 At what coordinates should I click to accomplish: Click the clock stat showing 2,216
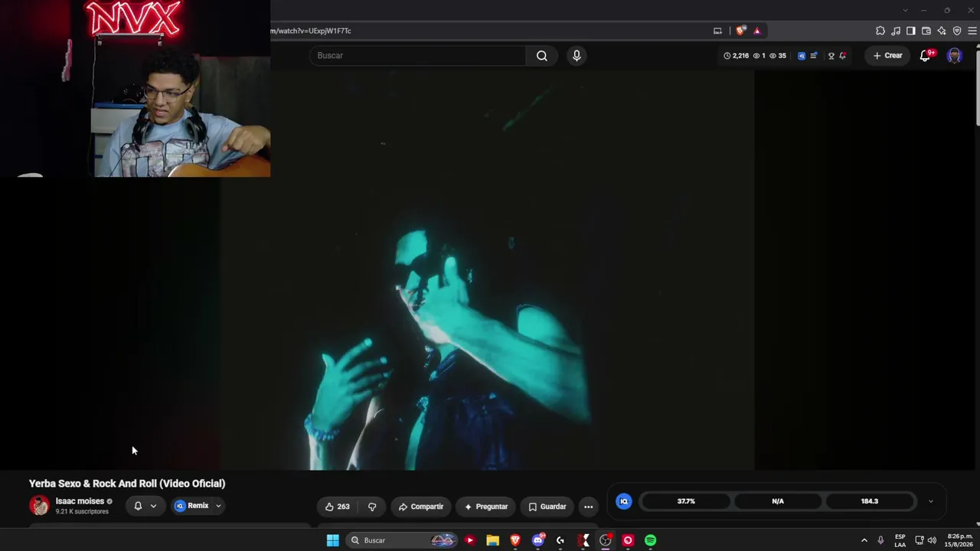point(736,55)
